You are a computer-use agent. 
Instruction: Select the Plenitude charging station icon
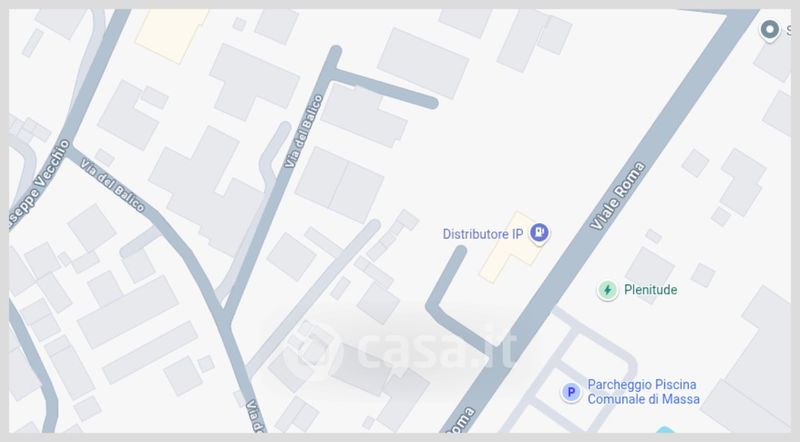[x=607, y=290]
